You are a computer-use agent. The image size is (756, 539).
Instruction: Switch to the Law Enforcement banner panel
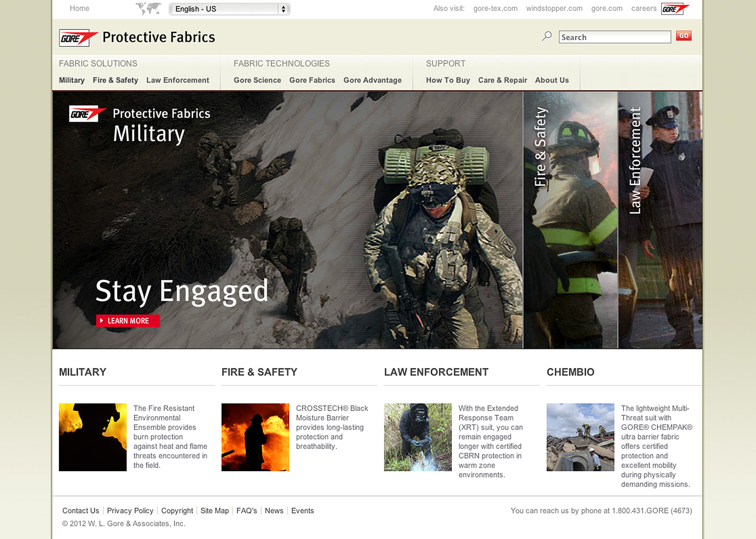point(660,220)
